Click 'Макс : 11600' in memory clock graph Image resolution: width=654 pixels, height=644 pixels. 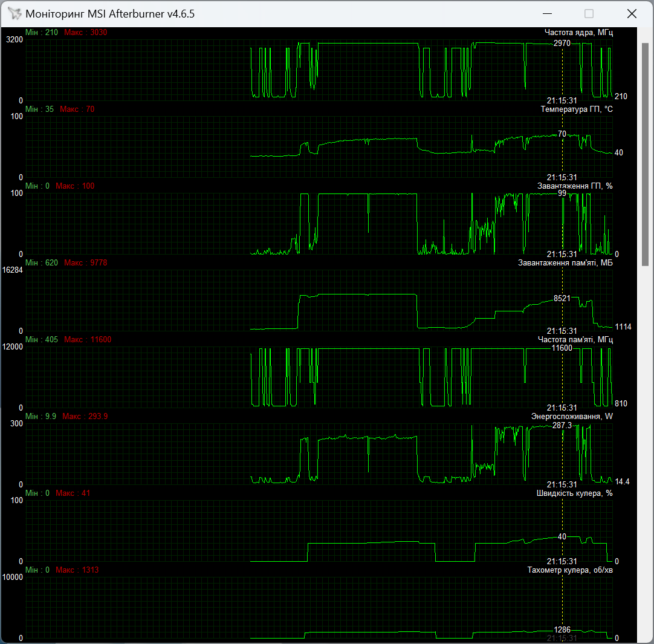pos(88,339)
